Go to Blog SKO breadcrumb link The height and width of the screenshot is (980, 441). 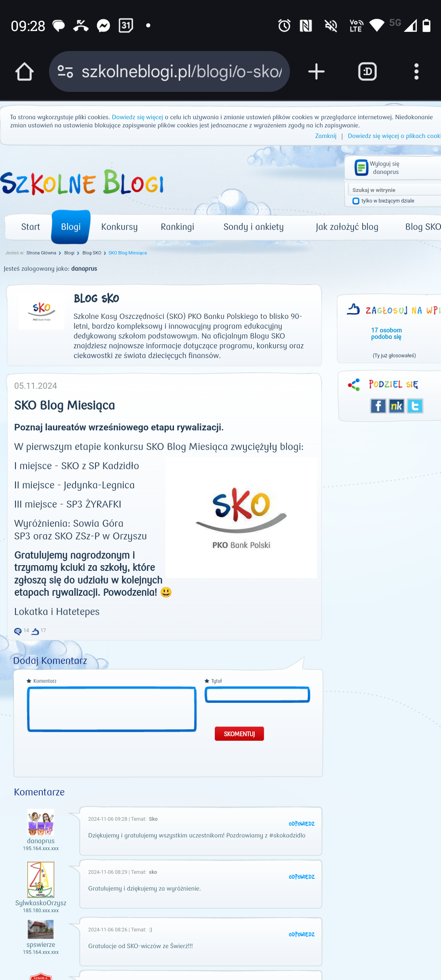point(92,253)
